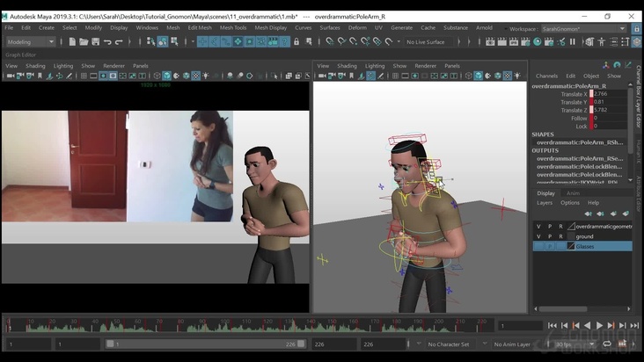This screenshot has height=362, width=644.
Task: Open the Light Editor icon
Action: pyautogui.click(x=560, y=42)
